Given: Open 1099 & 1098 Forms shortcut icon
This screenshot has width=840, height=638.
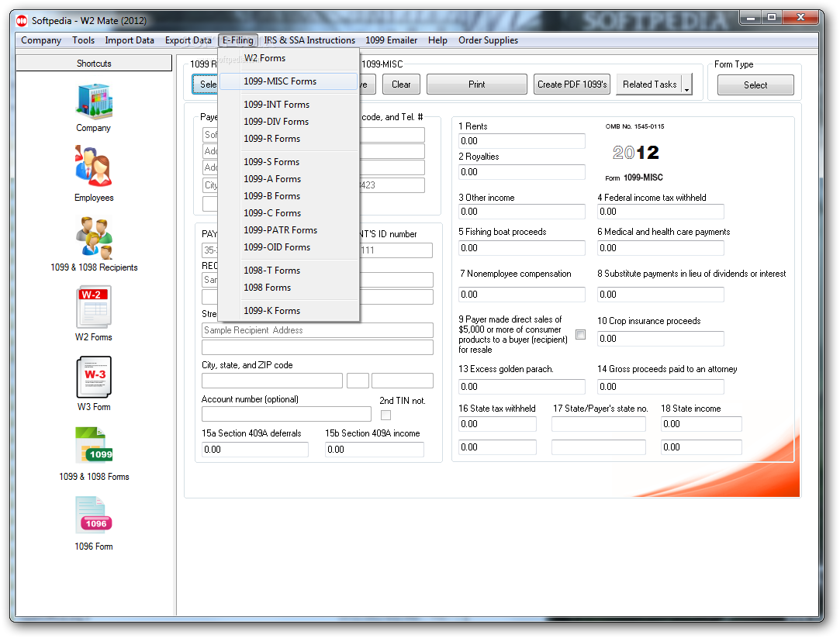Looking at the screenshot, I should 94,445.
